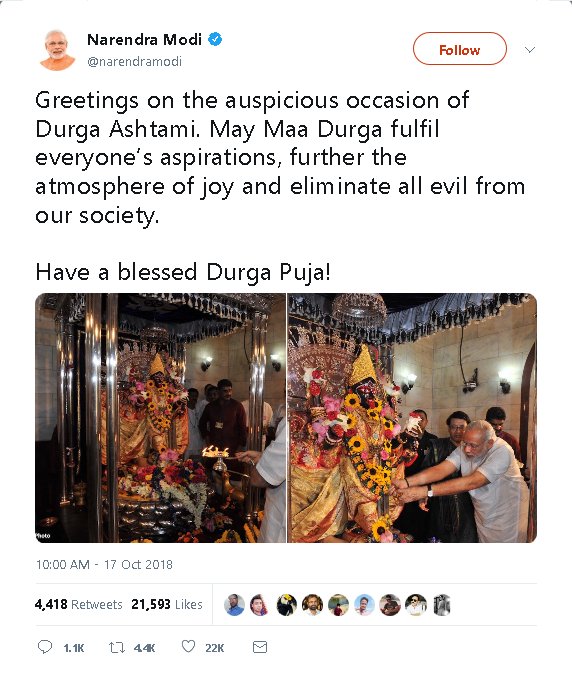Expand the tweet options chevron
The image size is (572, 680).
point(530,49)
